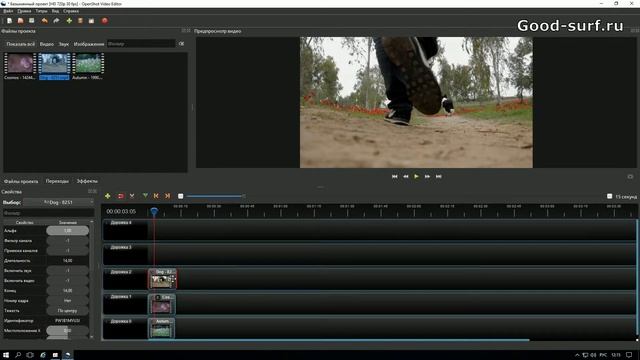Viewport: 640px width, 360px height.
Task: Save the project via the toolbar icon
Action: [31, 21]
